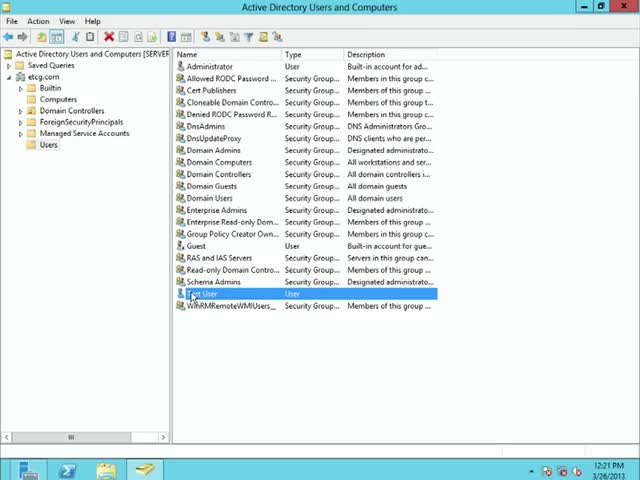
Task: Select etcg.com in the console tree
Action: click(43, 77)
